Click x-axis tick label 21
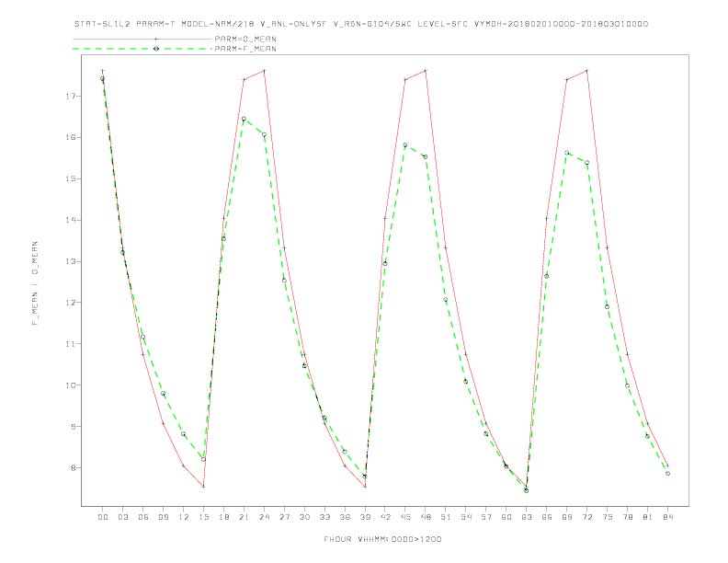 tap(244, 517)
